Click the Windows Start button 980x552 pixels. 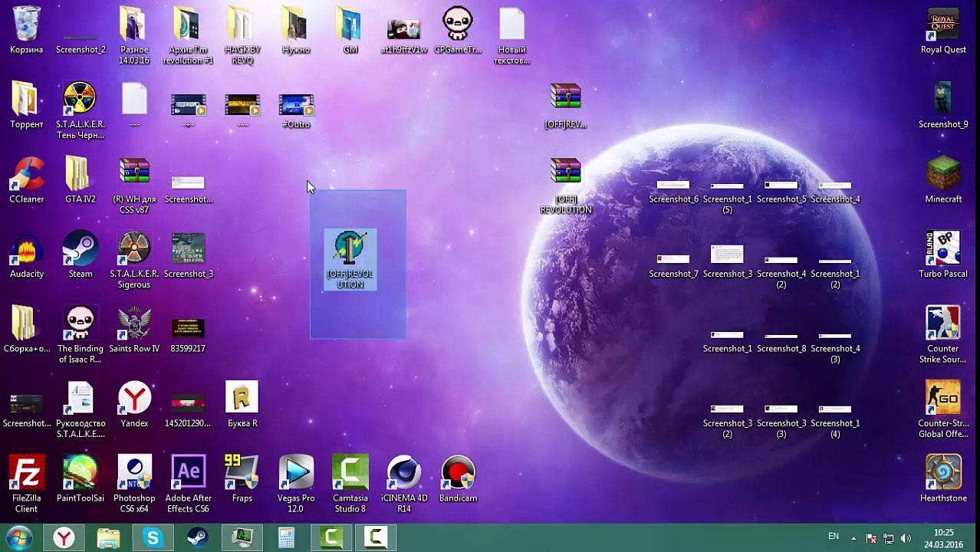point(18,538)
